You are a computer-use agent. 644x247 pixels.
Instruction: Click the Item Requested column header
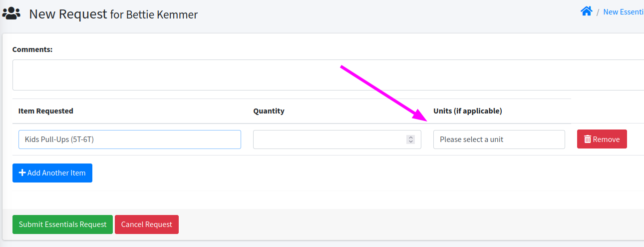[46, 111]
